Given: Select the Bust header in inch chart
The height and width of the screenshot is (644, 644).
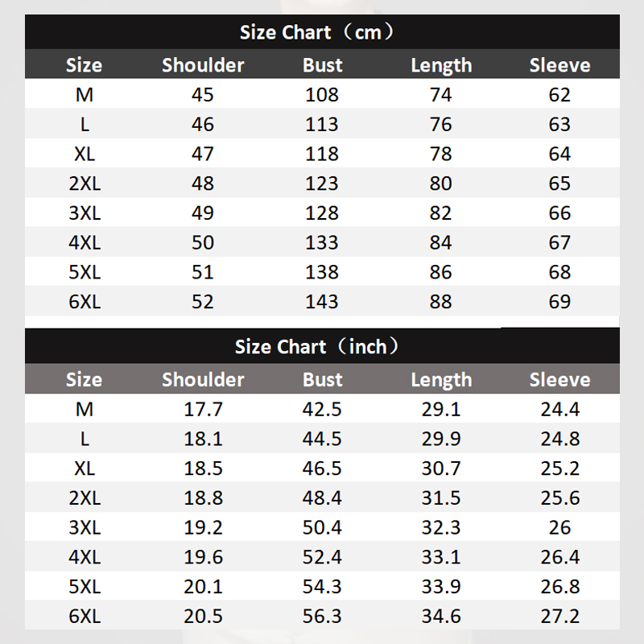Looking at the screenshot, I should click(x=322, y=379).
